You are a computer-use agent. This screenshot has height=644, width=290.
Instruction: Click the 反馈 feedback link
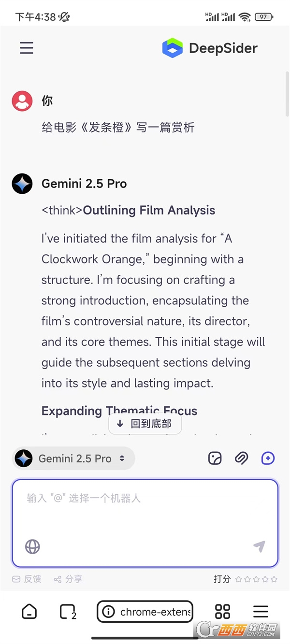point(27,579)
